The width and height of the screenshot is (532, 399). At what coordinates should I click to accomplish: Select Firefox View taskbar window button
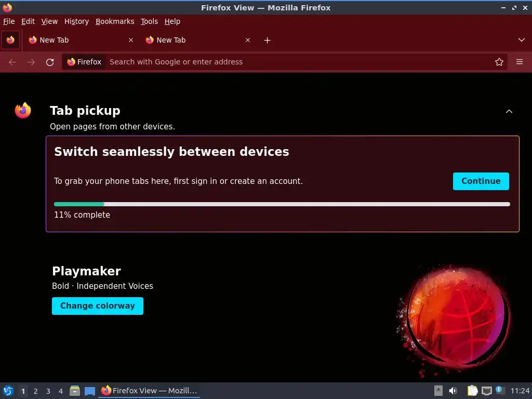pos(149,391)
